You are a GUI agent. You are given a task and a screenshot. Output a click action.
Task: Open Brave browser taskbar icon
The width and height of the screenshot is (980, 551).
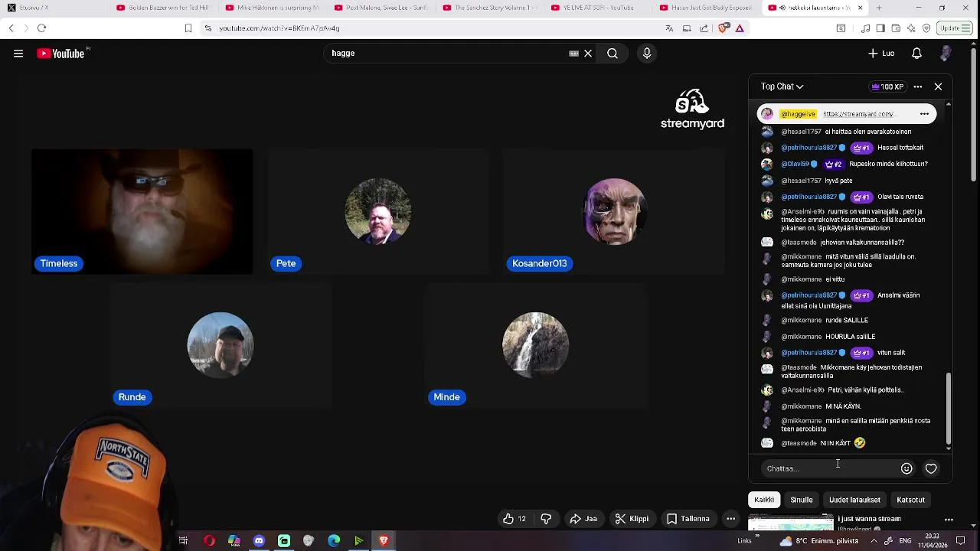(384, 541)
